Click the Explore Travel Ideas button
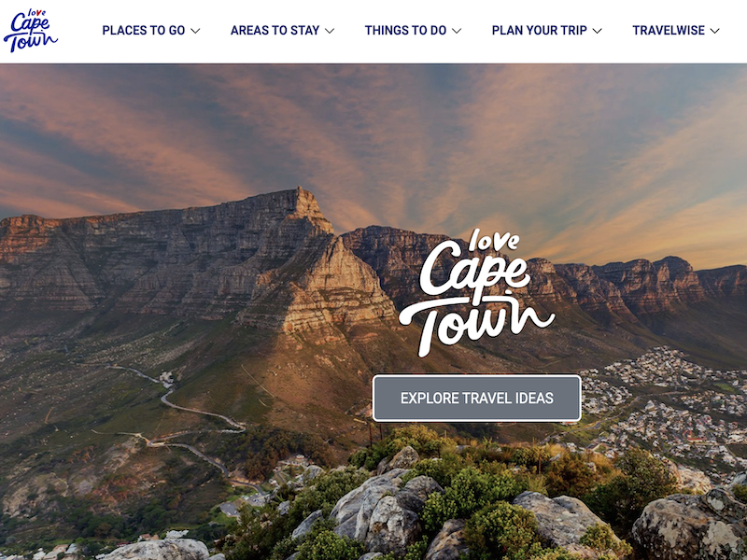The width and height of the screenshot is (747, 560). tap(477, 399)
